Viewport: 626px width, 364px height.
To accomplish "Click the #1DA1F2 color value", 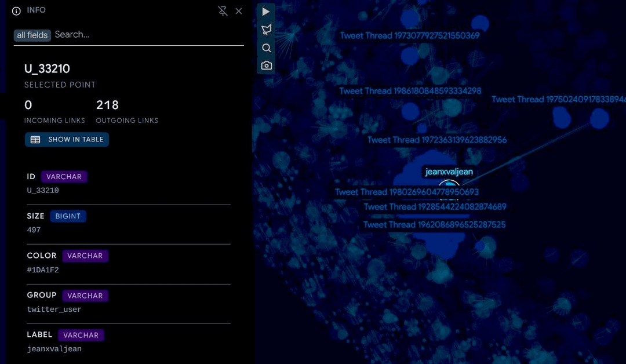I will pos(43,270).
